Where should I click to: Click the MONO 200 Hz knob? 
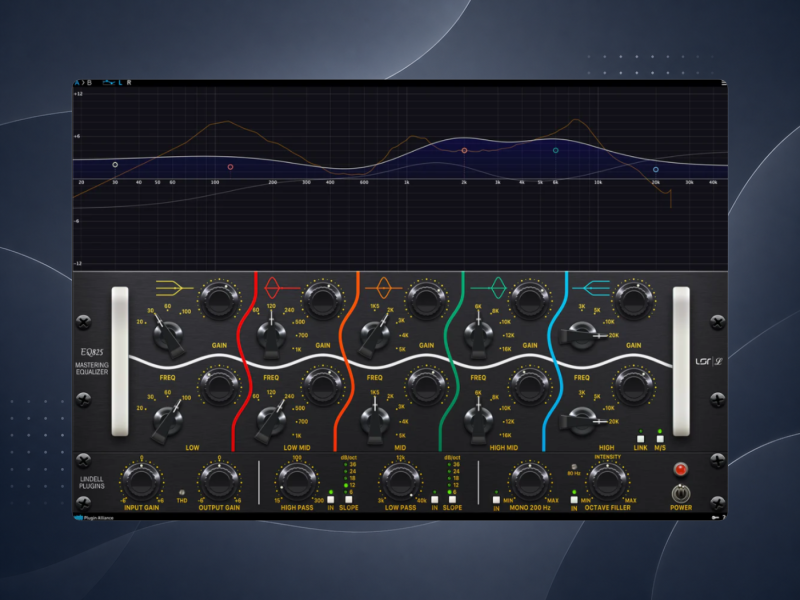(530, 482)
